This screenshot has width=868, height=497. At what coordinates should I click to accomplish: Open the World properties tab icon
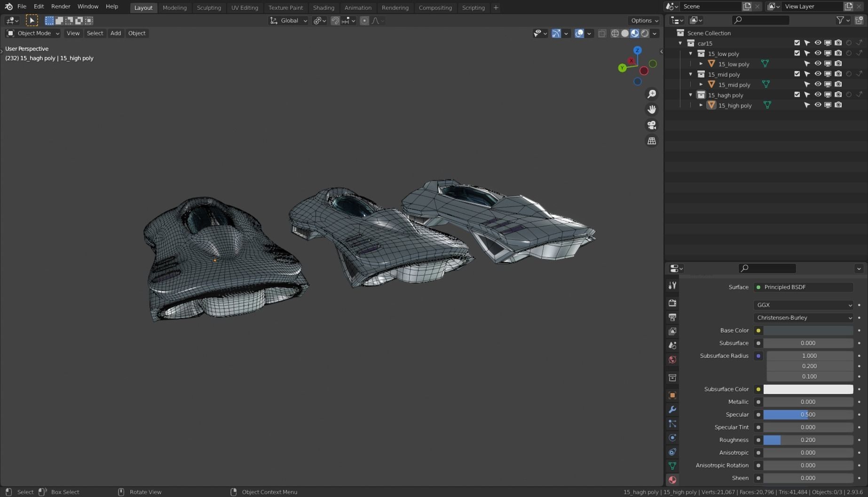pyautogui.click(x=672, y=360)
